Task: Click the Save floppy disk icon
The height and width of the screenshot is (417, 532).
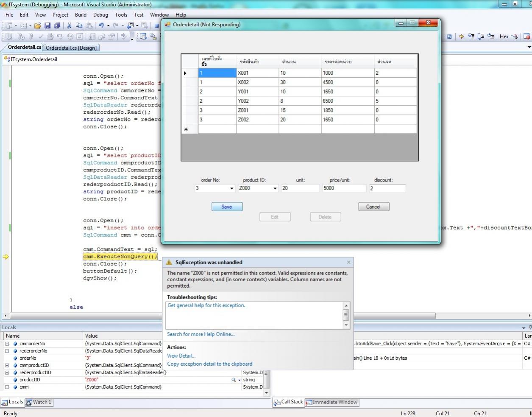Action: click(x=47, y=26)
